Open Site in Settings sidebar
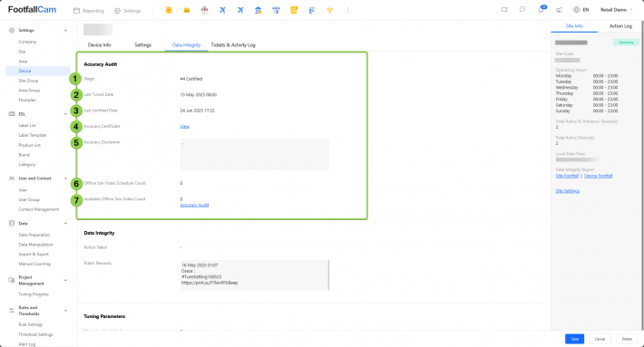Image resolution: width=644 pixels, height=347 pixels. click(22, 52)
